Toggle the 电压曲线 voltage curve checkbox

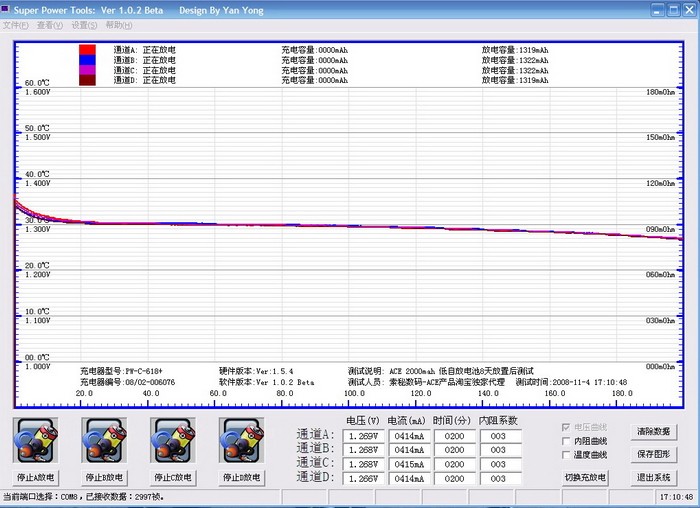point(566,427)
